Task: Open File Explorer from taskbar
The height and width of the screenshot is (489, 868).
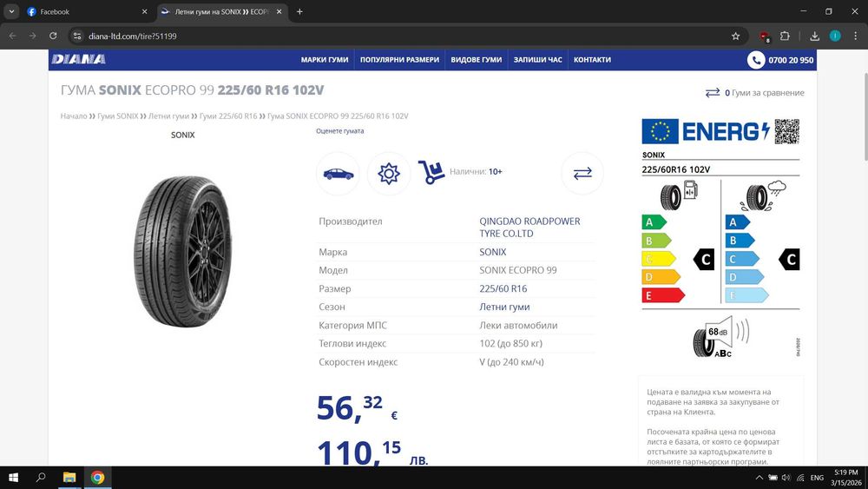Action: (69, 478)
